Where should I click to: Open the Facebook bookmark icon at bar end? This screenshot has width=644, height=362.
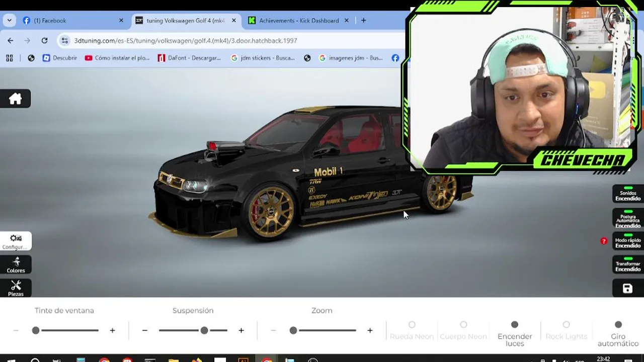coord(395,58)
